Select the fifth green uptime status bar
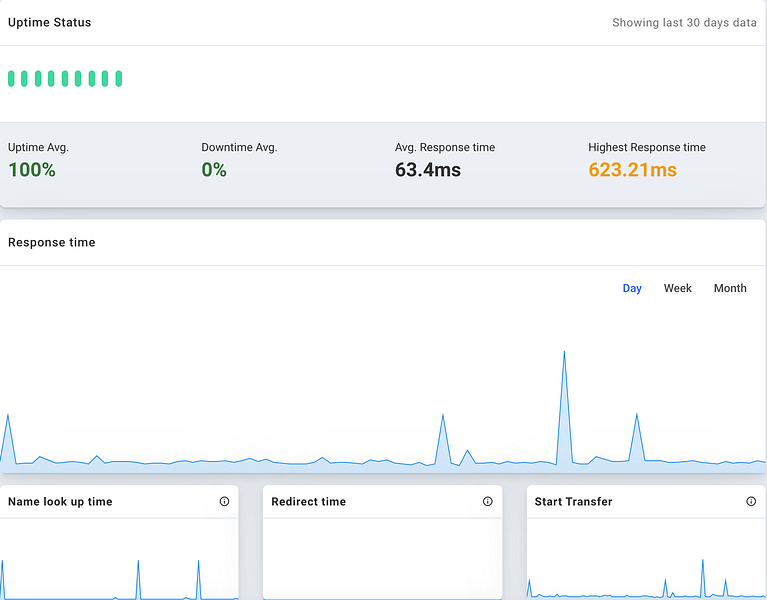This screenshot has height=600, width=767. pyautogui.click(x=65, y=78)
